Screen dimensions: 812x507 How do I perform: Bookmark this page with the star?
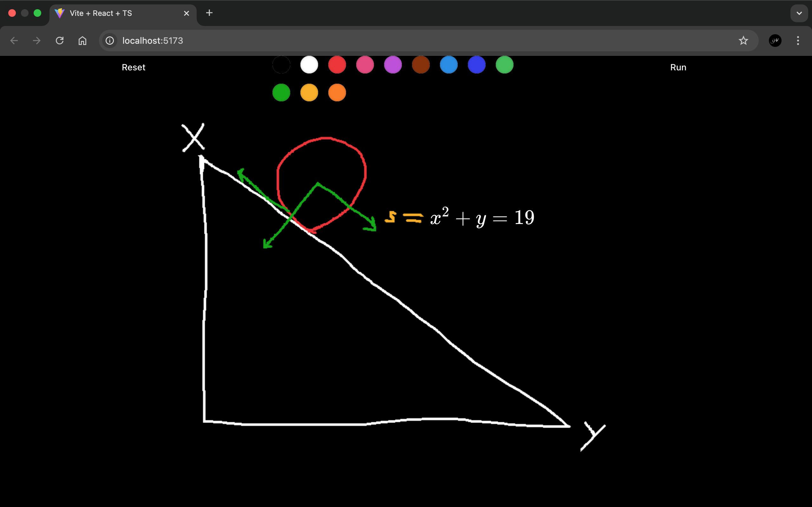pyautogui.click(x=743, y=40)
